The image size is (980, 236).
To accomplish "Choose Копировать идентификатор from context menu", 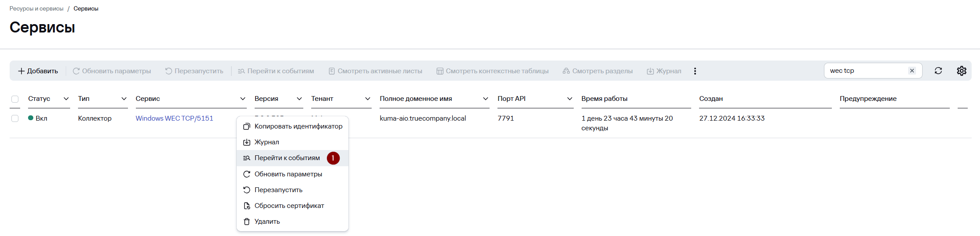I will pyautogui.click(x=298, y=126).
